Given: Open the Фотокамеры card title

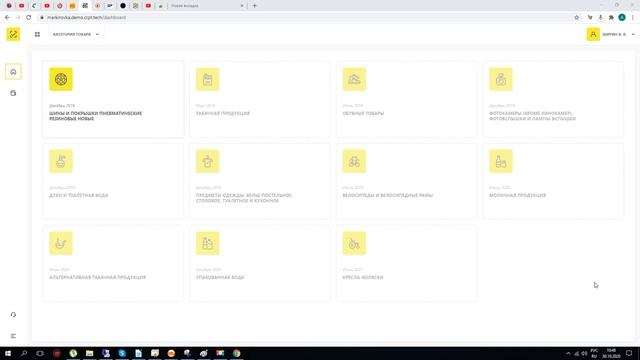Looking at the screenshot, I should point(532,116).
